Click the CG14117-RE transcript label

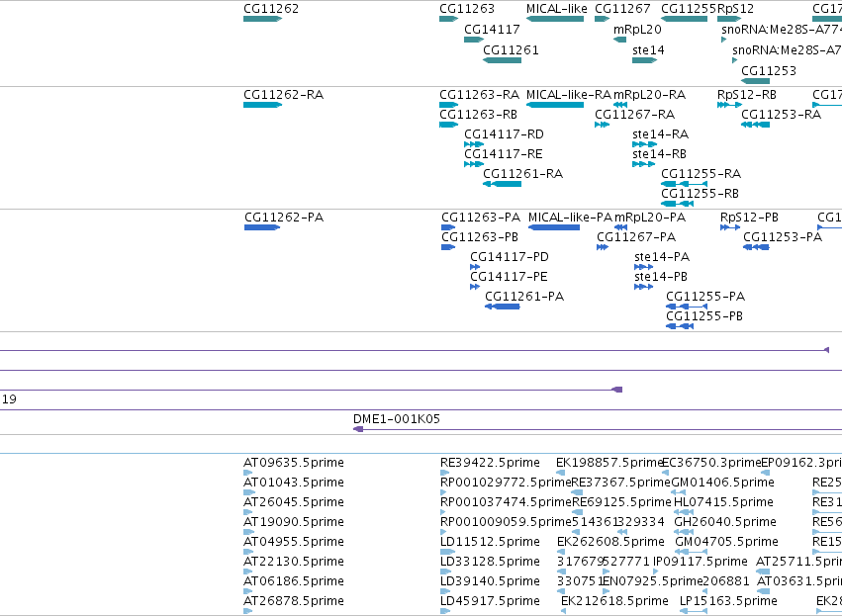(504, 154)
